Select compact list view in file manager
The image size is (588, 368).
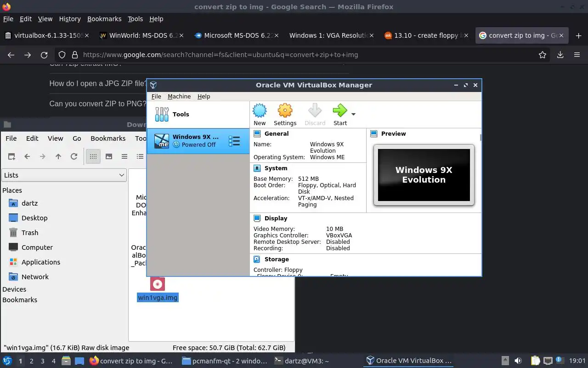pyautogui.click(x=124, y=156)
